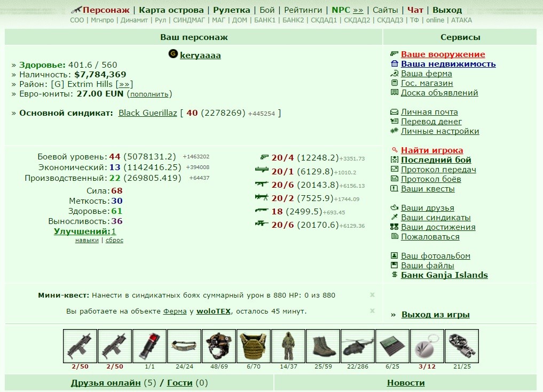
Task: Click the farm icon beside Ваша ферма
Action: (x=394, y=74)
